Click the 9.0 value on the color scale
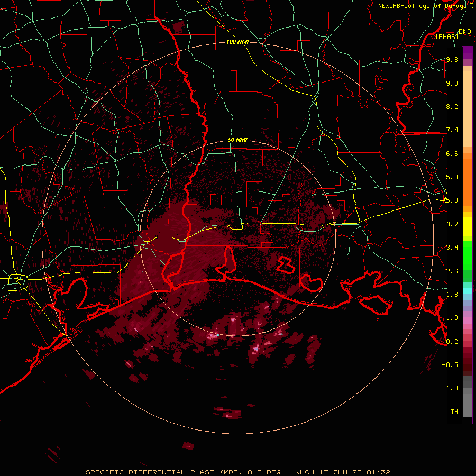 (x=452, y=83)
